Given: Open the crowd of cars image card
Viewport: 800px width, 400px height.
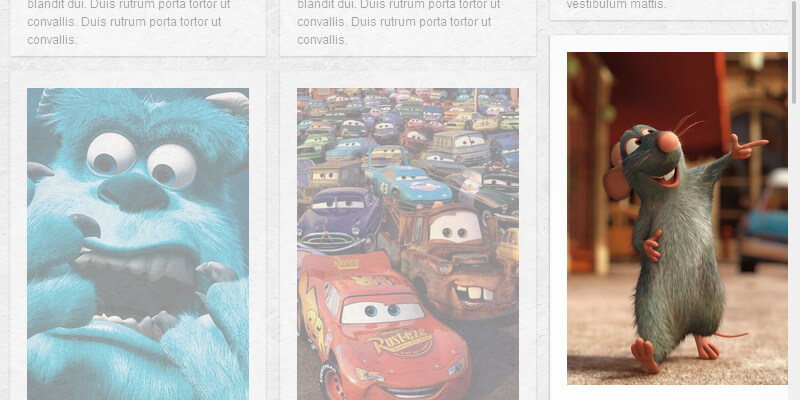Looking at the screenshot, I should 408,244.
